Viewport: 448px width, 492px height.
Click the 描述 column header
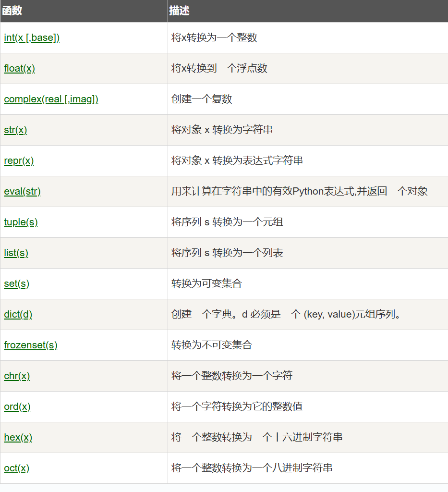[180, 11]
